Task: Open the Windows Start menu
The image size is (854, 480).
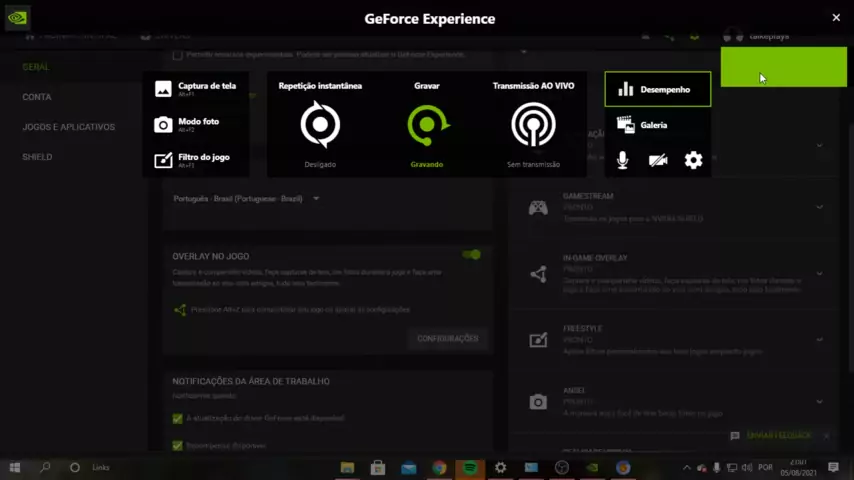Action: [15, 467]
